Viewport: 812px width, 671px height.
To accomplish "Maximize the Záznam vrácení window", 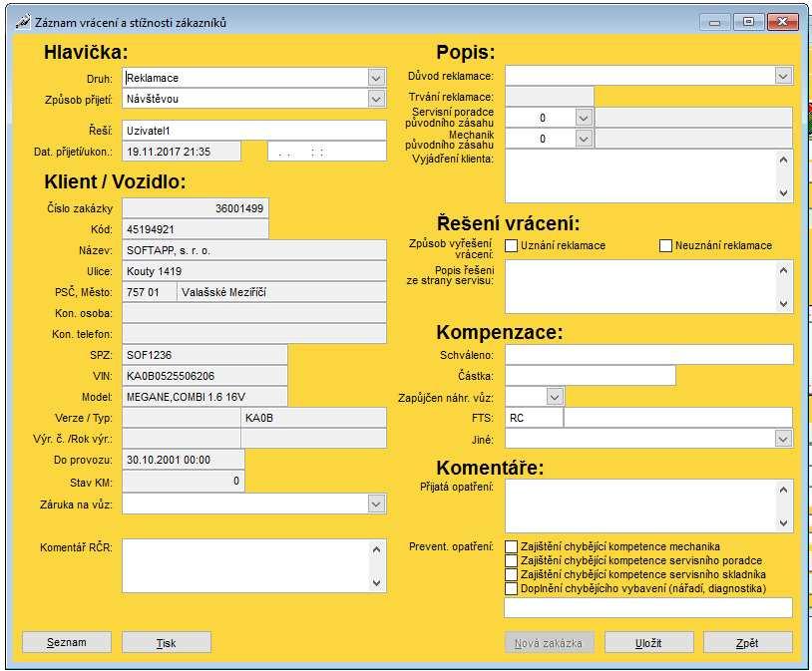I will click(x=749, y=22).
